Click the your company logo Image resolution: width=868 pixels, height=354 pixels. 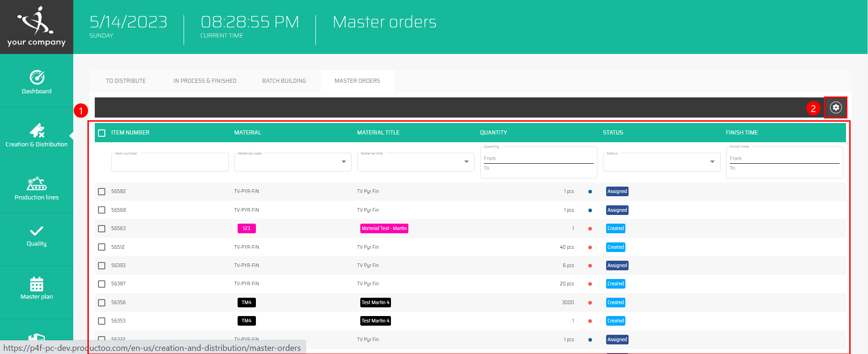pyautogui.click(x=37, y=27)
